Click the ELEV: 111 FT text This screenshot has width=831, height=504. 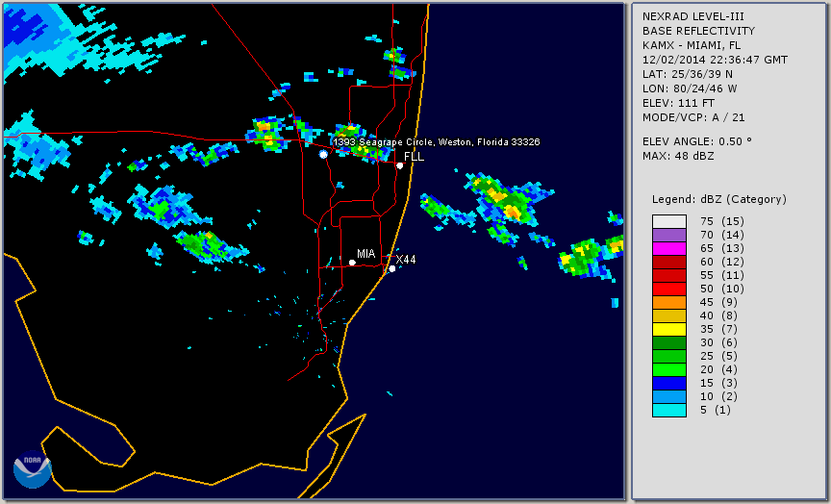point(678,103)
